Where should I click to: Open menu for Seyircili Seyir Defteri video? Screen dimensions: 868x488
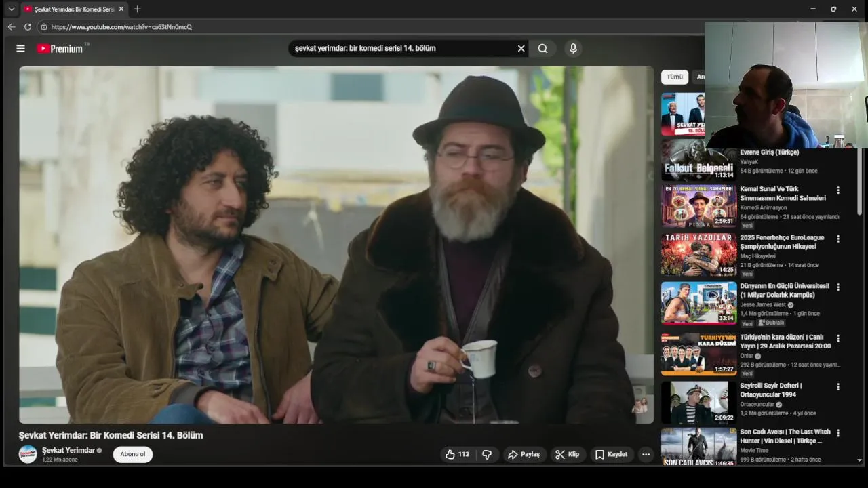pyautogui.click(x=838, y=387)
